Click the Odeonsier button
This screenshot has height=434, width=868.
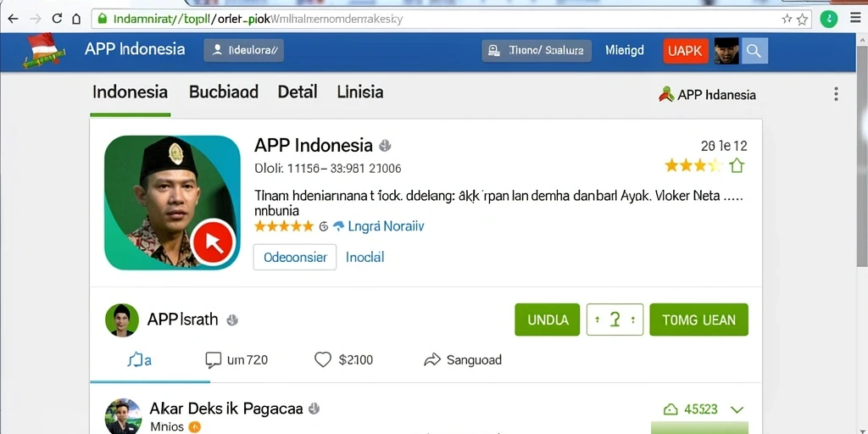click(294, 258)
